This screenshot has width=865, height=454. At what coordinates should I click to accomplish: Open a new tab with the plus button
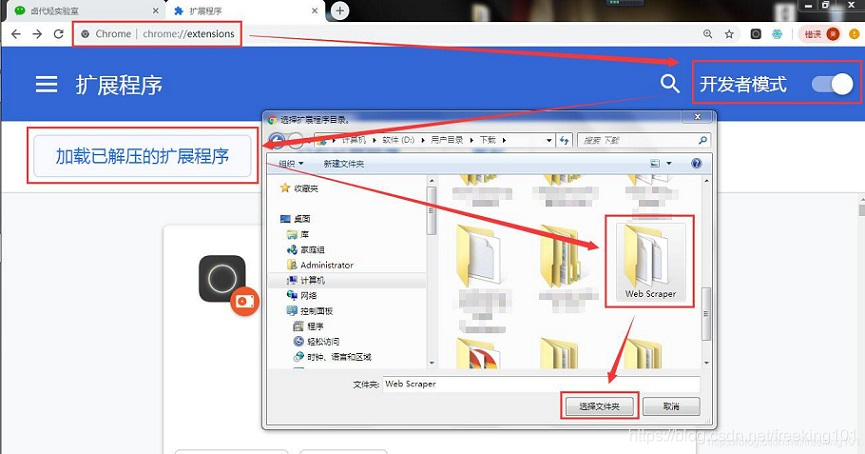[x=340, y=10]
